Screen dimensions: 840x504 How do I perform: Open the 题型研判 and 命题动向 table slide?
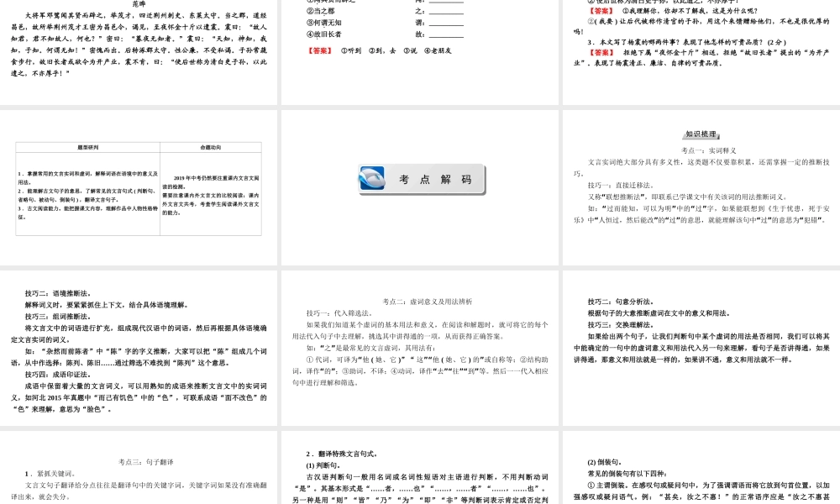click(x=139, y=187)
